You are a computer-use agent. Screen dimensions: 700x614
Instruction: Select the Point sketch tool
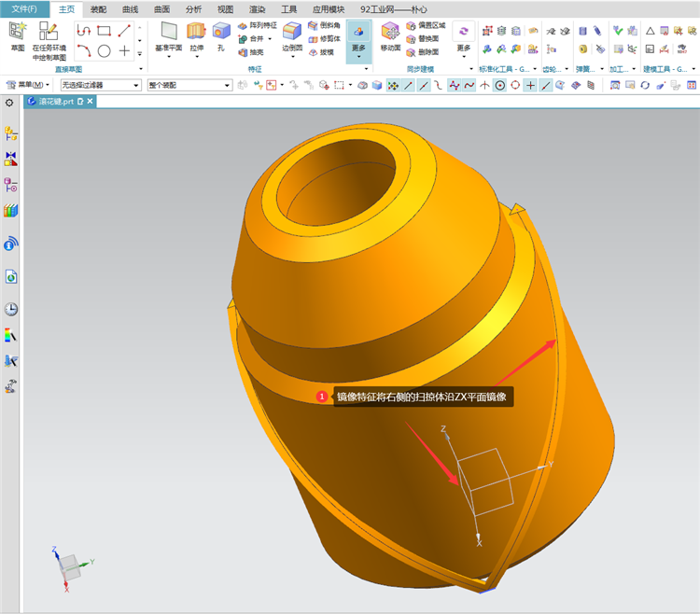point(124,51)
